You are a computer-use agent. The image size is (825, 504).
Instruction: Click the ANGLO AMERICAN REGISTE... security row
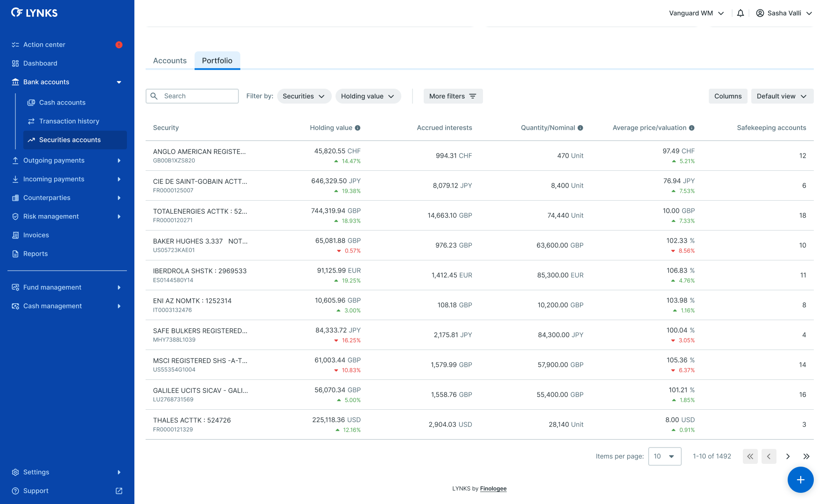pos(480,156)
